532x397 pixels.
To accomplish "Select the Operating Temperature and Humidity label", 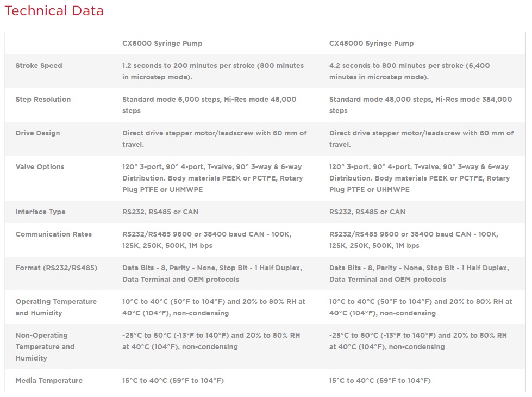I will click(x=56, y=307).
